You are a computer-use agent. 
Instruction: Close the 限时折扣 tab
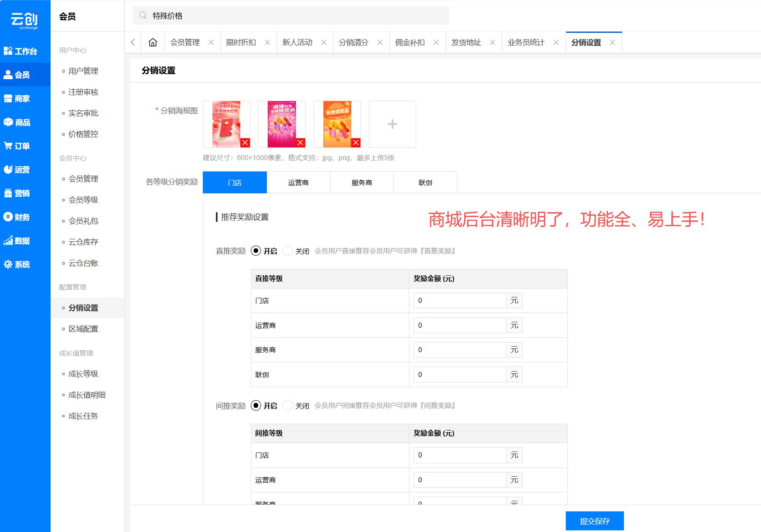tap(267, 43)
